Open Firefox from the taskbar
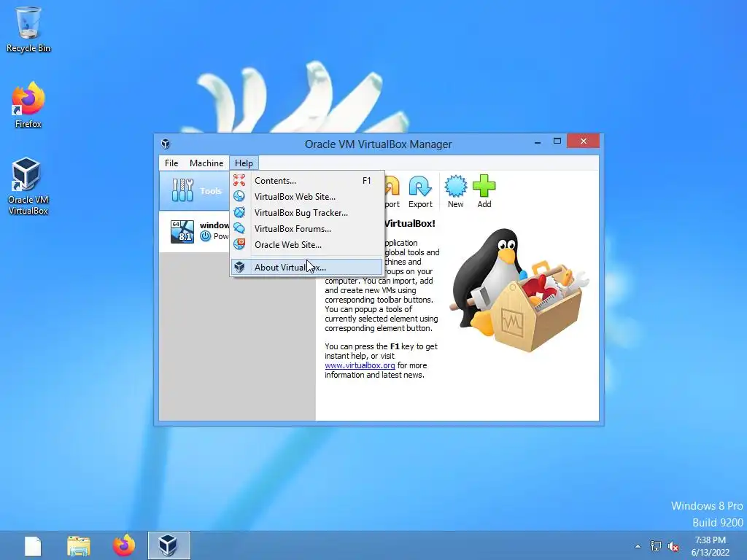Viewport: 747px width, 560px height. pos(124,545)
